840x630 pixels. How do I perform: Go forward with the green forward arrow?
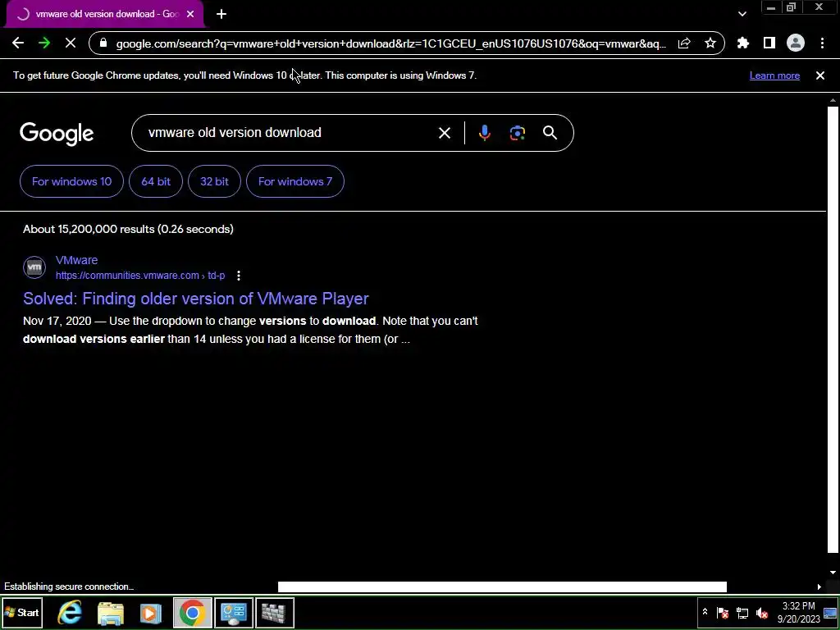pos(44,43)
